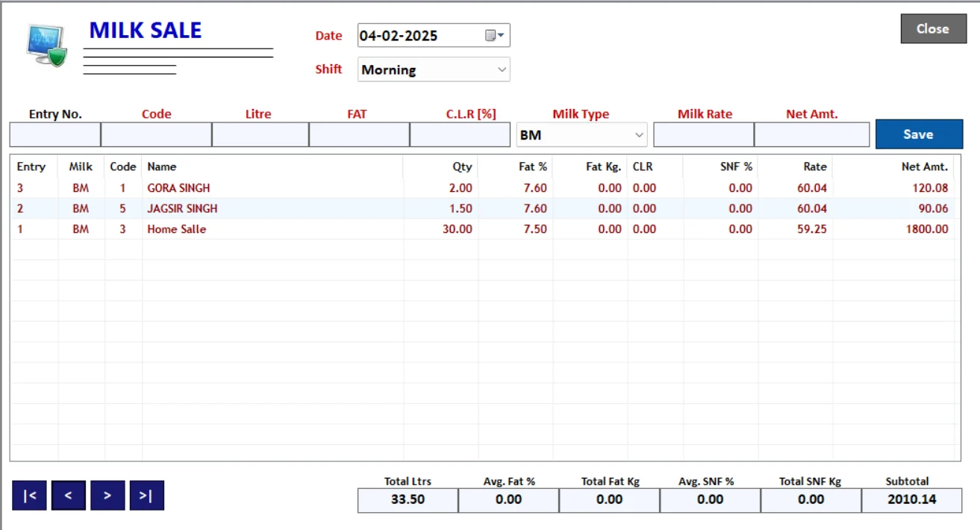This screenshot has width=980, height=530.
Task: Focus the Milk Rate input field
Action: coord(704,135)
